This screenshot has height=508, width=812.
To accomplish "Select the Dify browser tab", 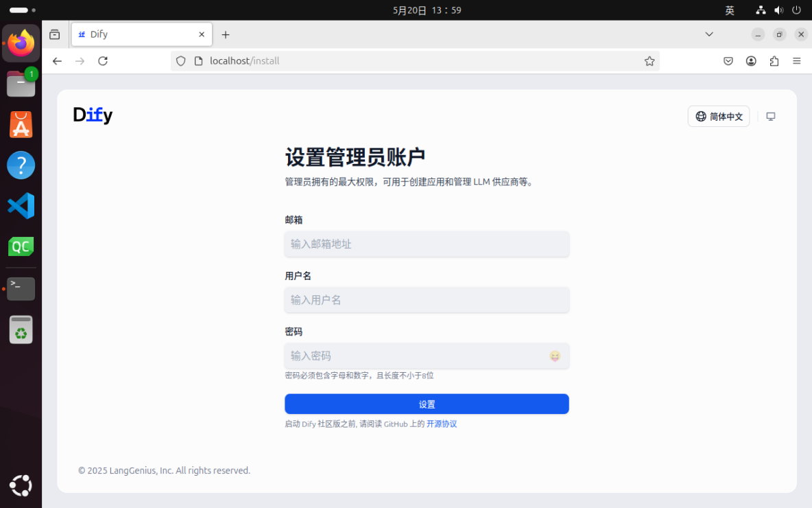I will coord(141,34).
